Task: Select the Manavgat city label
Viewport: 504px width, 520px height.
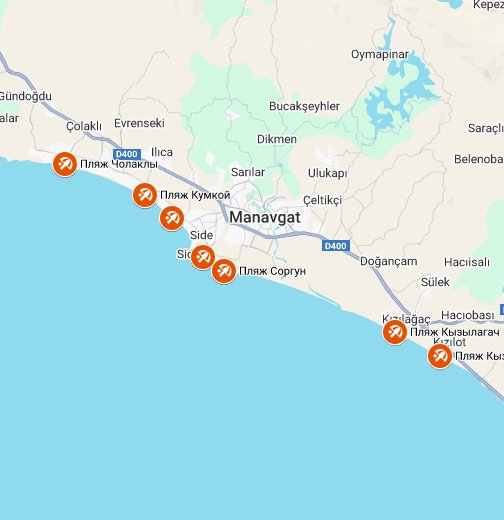Action: (265, 218)
